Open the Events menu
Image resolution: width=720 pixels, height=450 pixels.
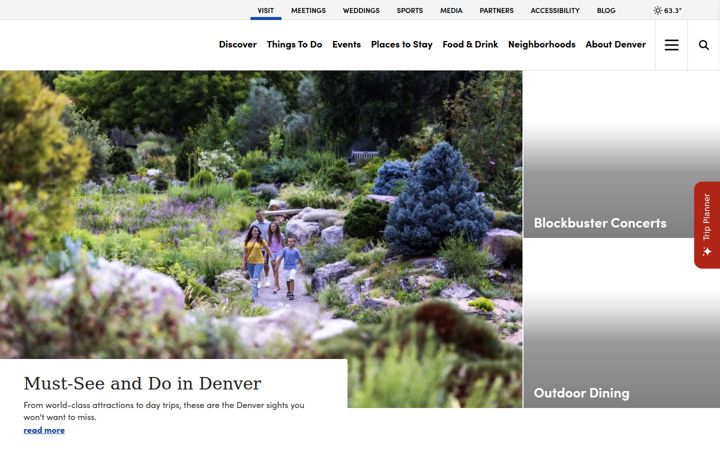point(346,45)
